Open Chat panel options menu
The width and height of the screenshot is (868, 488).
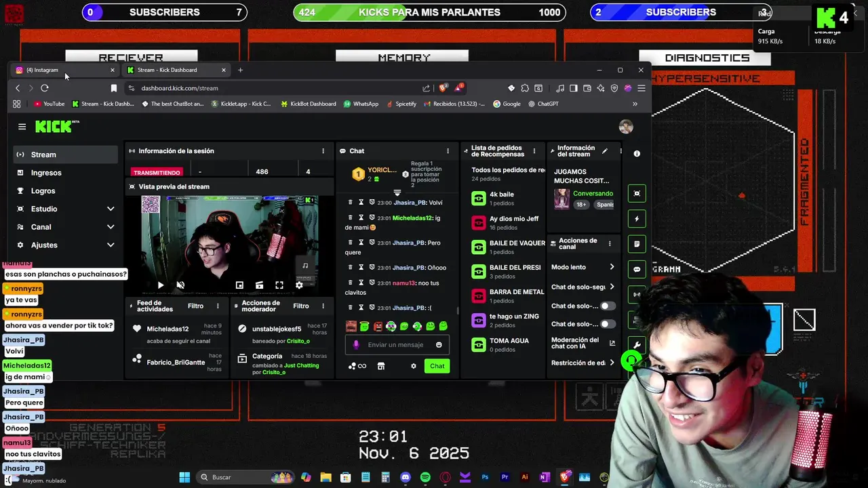(448, 151)
